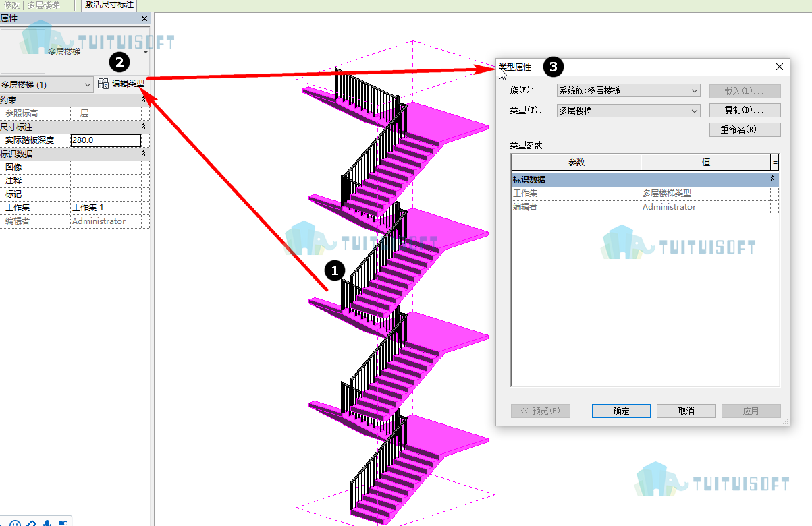Click the 多层楼梯 type preview thumbnail

click(x=23, y=51)
